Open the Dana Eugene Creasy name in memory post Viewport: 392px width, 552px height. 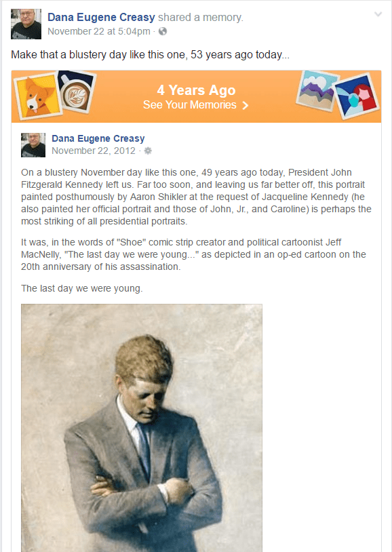click(98, 138)
